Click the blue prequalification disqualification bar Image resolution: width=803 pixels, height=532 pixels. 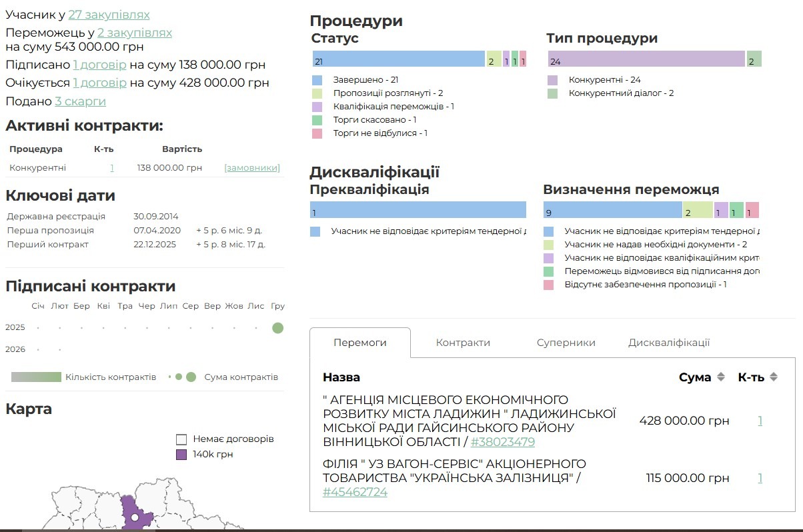[x=418, y=211]
